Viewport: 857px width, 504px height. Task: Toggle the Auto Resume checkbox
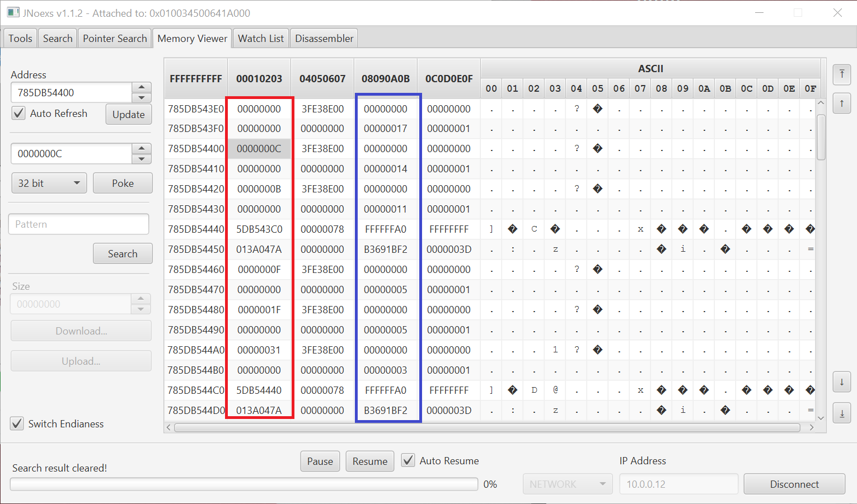(x=408, y=460)
